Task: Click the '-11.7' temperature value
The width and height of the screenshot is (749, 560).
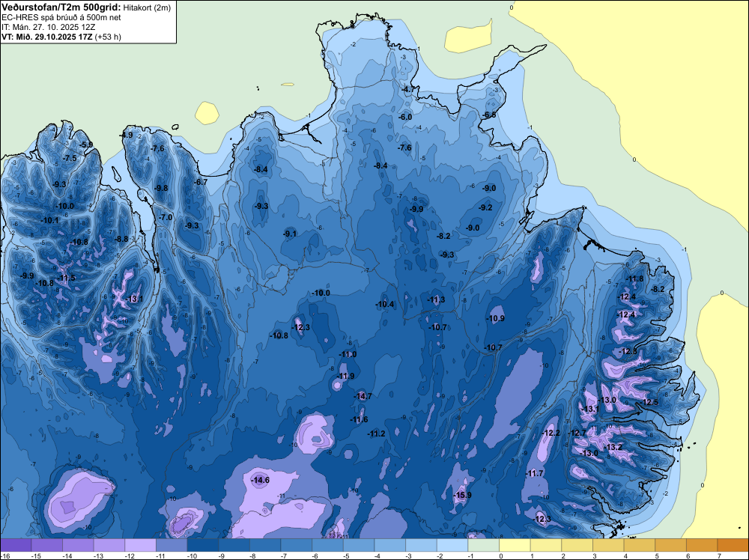Action: coord(535,474)
